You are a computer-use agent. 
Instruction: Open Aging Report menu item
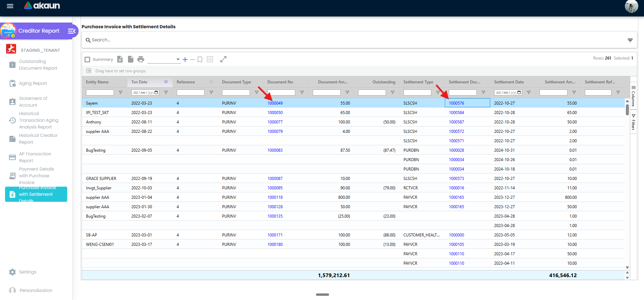click(33, 83)
